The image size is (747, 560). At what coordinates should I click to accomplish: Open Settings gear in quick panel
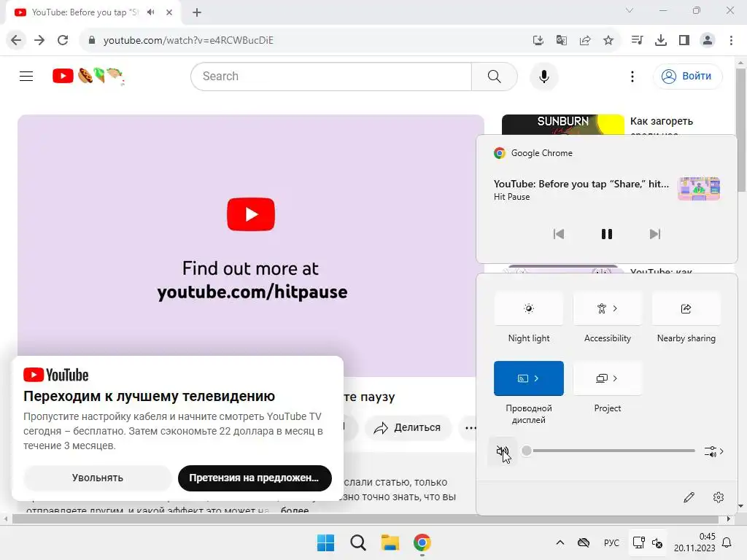click(x=719, y=497)
